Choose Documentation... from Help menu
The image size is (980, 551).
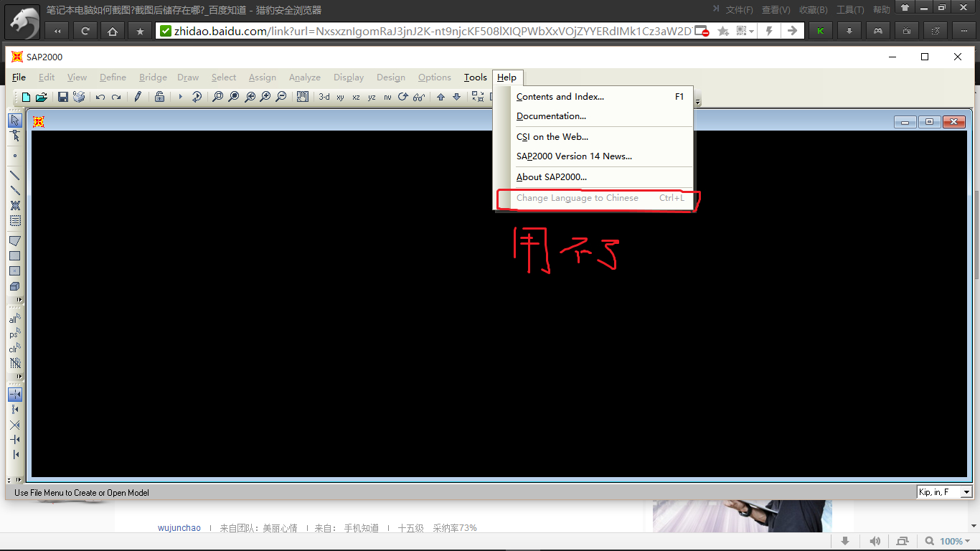click(x=593, y=116)
